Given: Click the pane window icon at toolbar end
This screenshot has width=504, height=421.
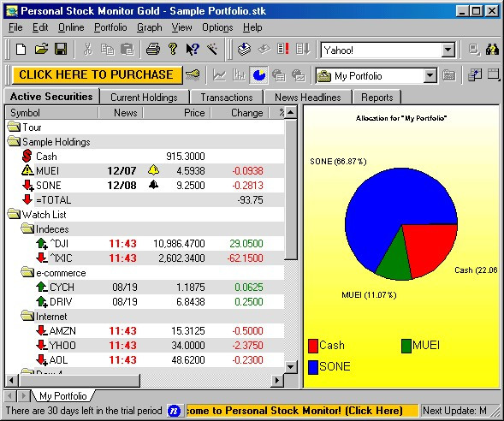Looking at the screenshot, I should [x=494, y=75].
